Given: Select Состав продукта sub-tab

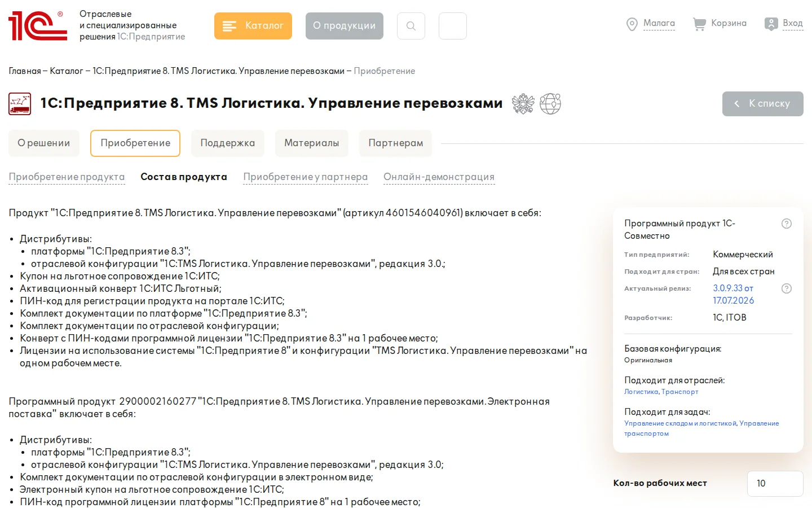Looking at the screenshot, I should click(184, 177).
